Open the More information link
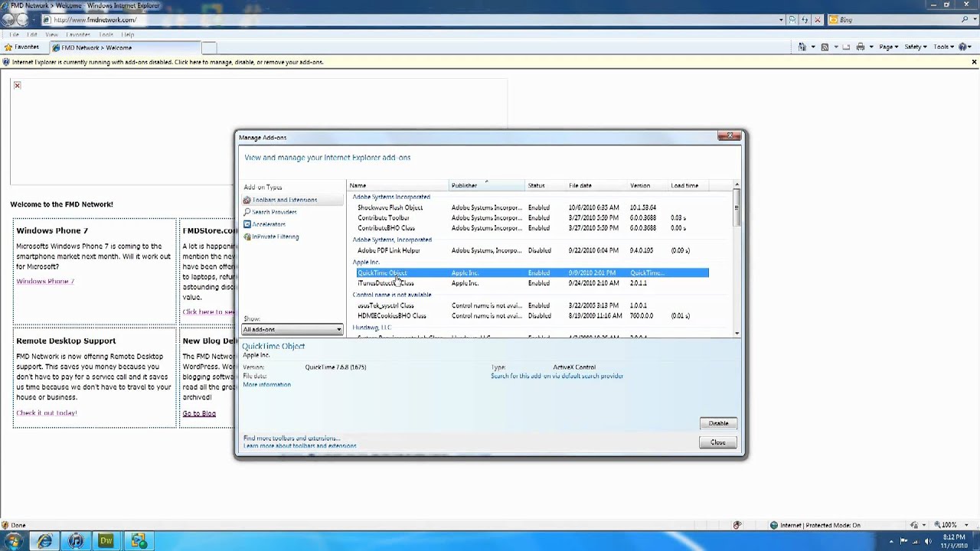The height and width of the screenshot is (551, 980). 266,385
